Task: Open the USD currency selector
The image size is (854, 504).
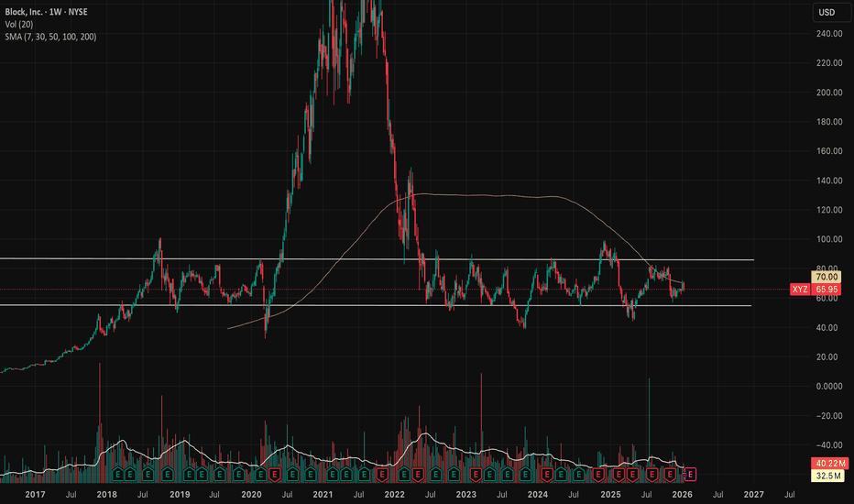Action: pyautogui.click(x=825, y=12)
